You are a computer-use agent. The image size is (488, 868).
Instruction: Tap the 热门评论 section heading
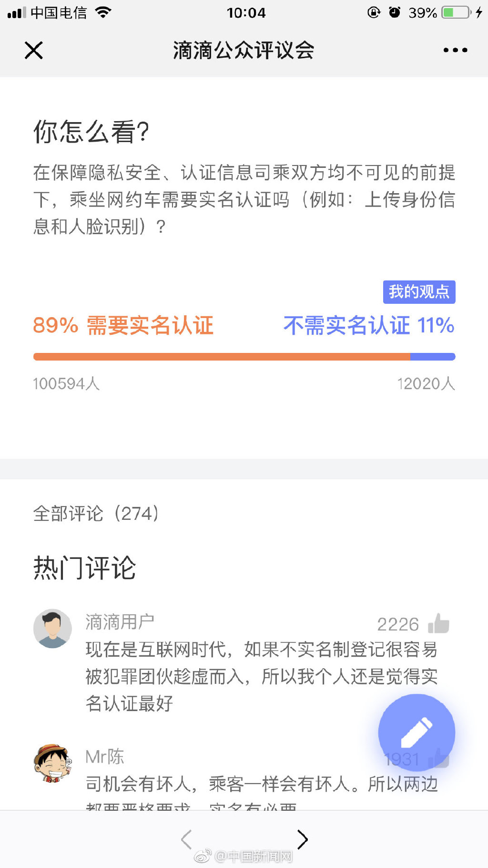85,568
